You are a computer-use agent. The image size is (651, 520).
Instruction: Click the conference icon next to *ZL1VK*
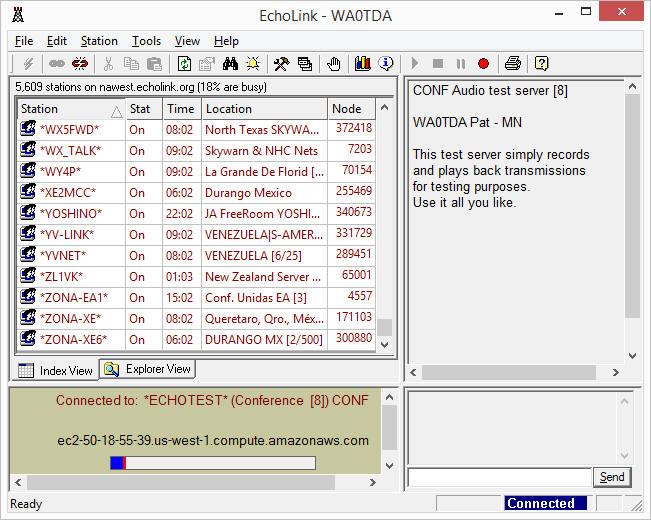tap(28, 275)
